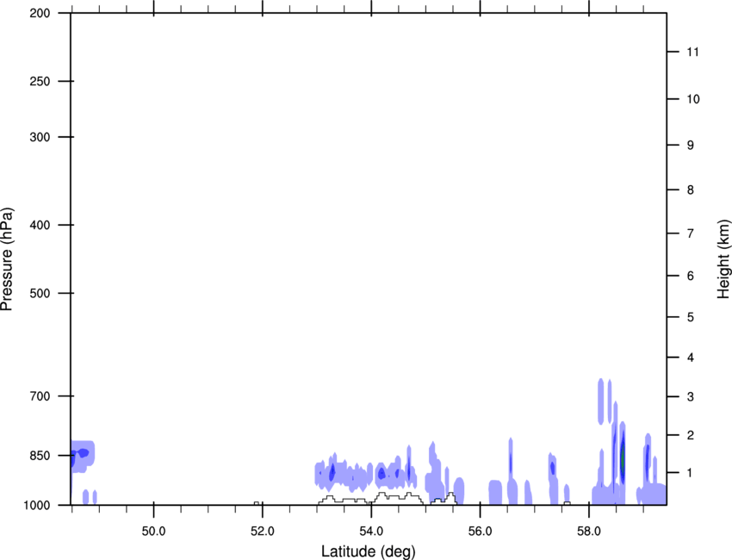Select the 500 pressure tick label
Viewport: 732px width, 560px height.
tap(40, 293)
